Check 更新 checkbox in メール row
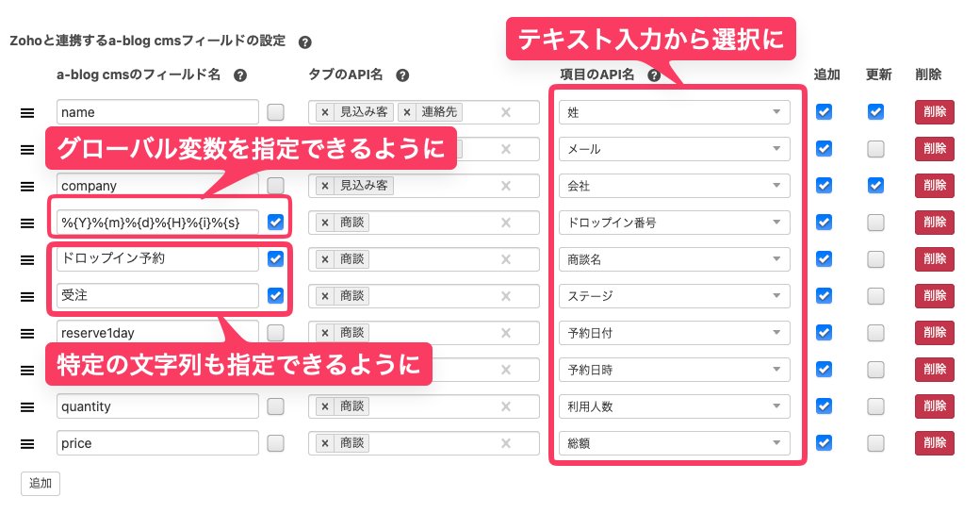 pyautogui.click(x=875, y=149)
